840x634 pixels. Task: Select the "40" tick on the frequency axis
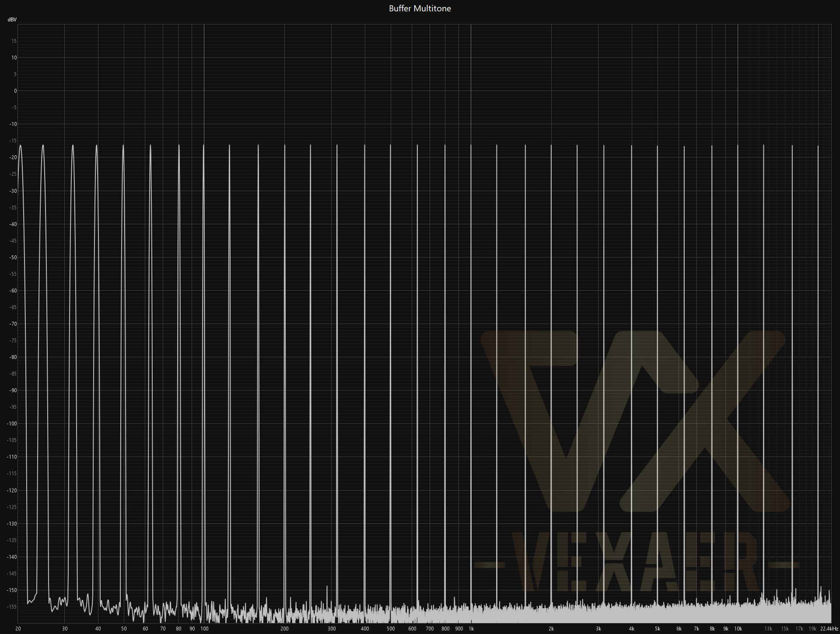[98, 629]
